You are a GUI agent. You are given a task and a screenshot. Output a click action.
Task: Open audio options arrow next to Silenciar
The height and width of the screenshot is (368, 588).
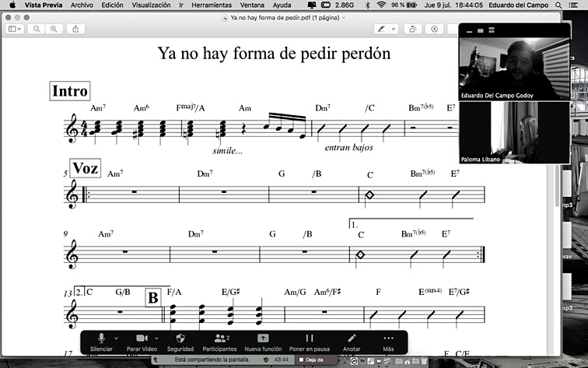[116, 338]
